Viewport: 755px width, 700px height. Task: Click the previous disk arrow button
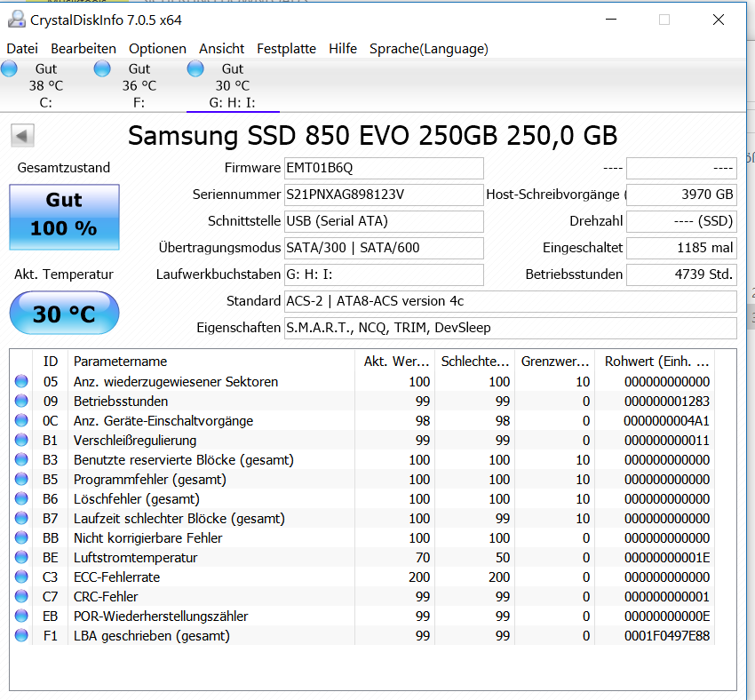point(22,135)
